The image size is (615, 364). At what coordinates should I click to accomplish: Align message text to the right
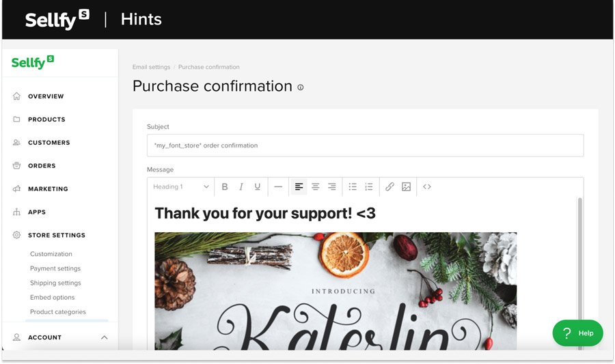pyautogui.click(x=332, y=186)
